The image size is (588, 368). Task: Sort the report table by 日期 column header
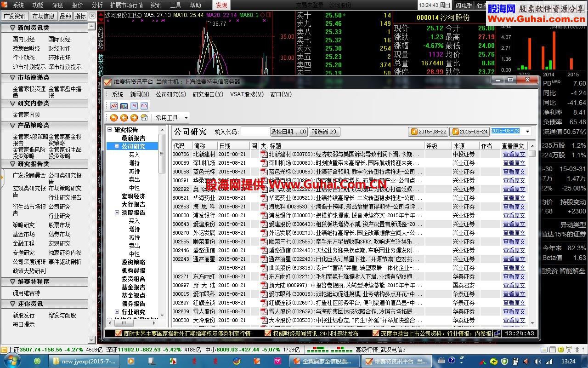click(x=233, y=145)
